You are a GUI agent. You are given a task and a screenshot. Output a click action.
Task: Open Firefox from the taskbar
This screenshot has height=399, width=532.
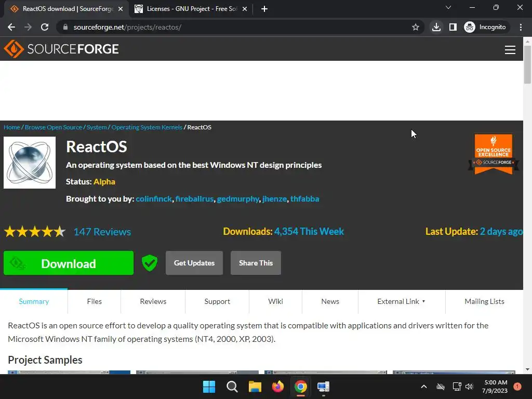(278, 387)
